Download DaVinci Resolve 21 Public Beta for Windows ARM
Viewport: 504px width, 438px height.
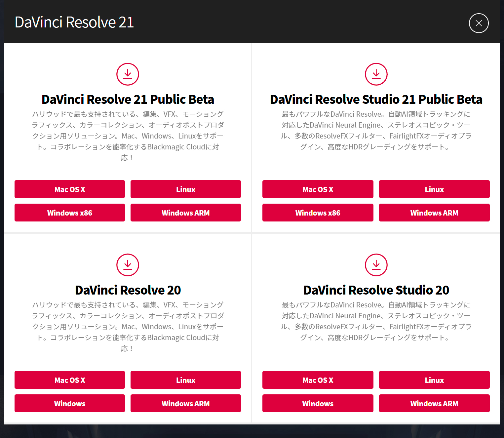(x=185, y=213)
